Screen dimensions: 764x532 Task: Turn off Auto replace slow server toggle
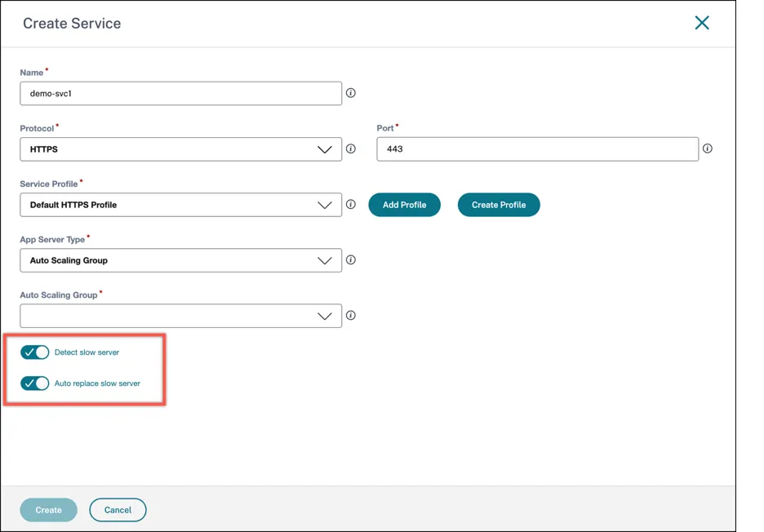[34, 383]
